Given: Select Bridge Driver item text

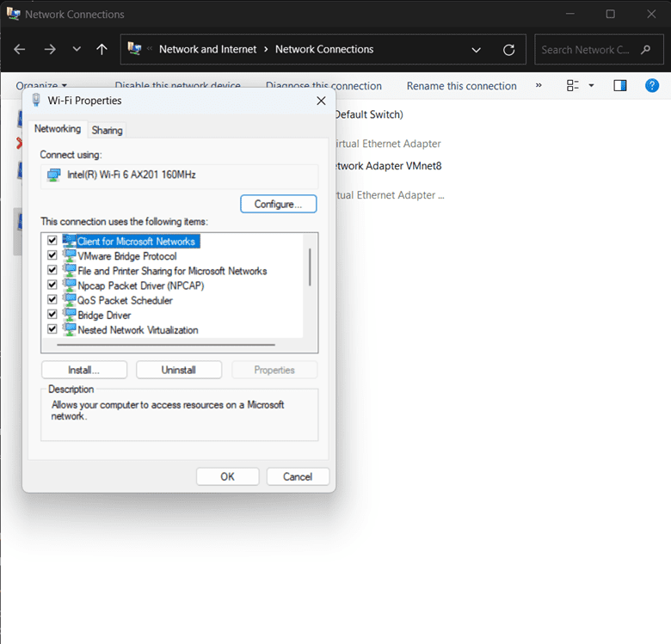Looking at the screenshot, I should click(x=104, y=316).
